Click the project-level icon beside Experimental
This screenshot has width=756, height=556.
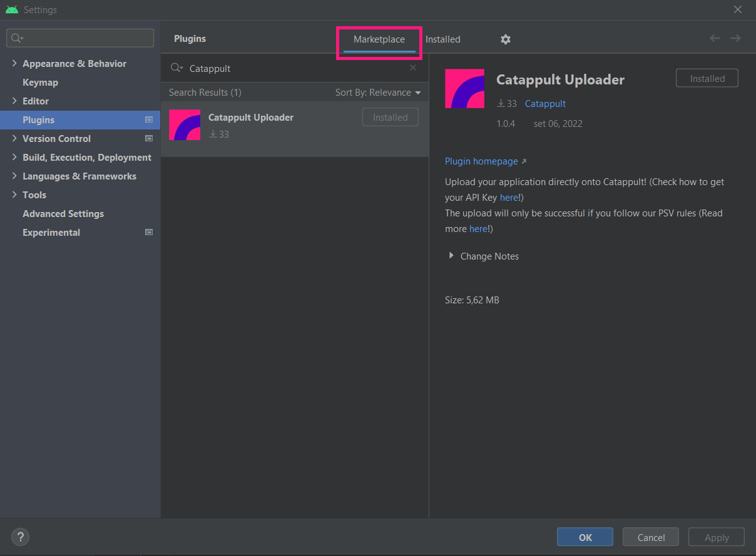point(149,232)
